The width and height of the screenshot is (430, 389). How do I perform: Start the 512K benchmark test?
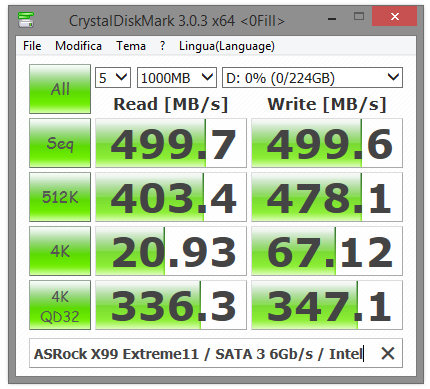pyautogui.click(x=60, y=197)
